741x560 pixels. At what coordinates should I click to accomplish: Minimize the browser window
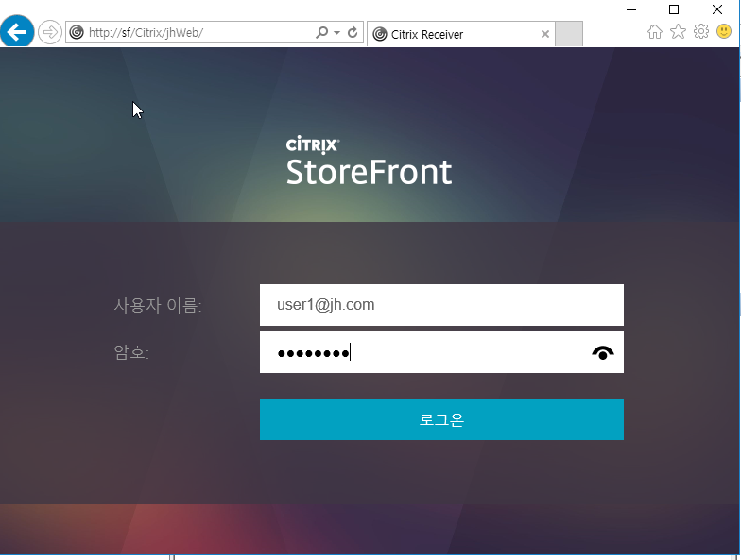click(x=631, y=9)
